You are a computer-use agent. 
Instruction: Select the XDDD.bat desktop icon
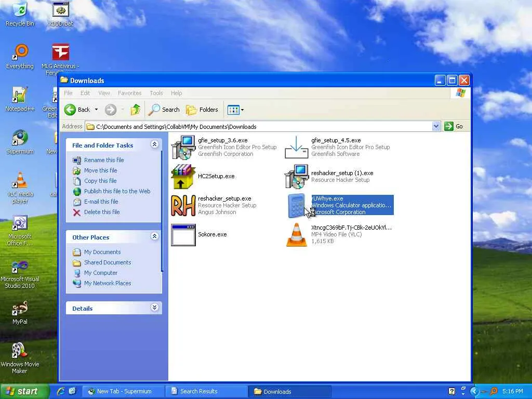coord(61,14)
